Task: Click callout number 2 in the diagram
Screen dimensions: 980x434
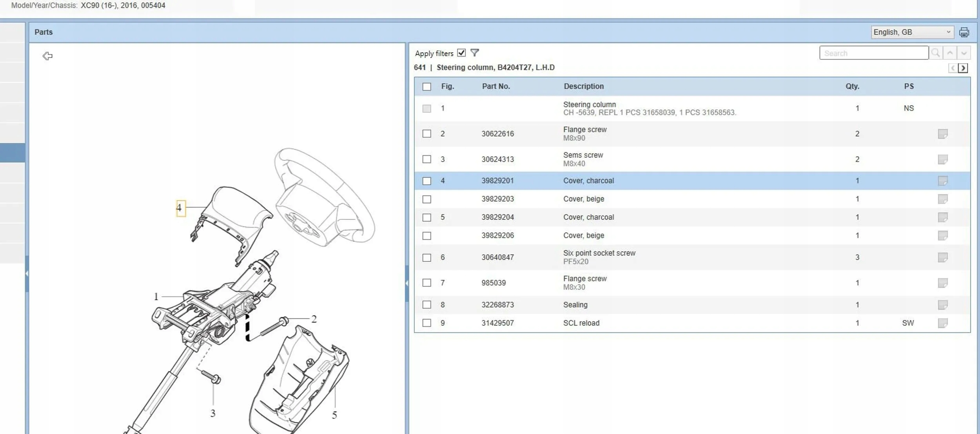Action: 314,319
